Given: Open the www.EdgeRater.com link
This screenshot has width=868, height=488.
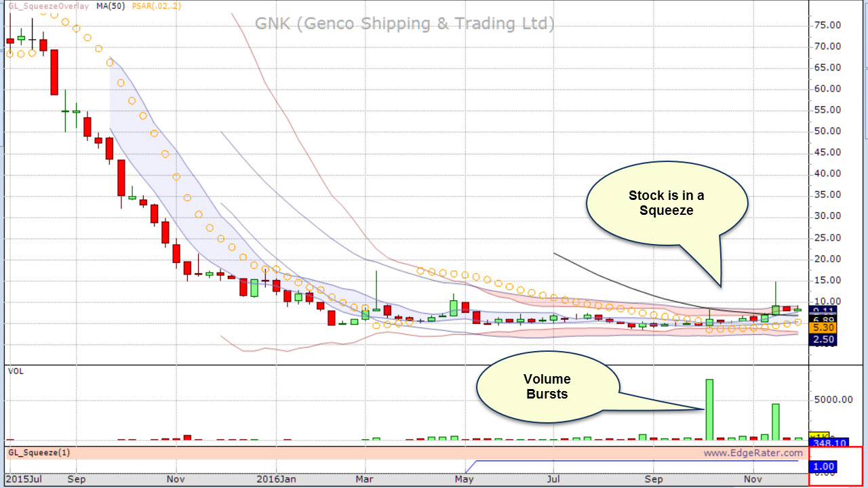Looking at the screenshot, I should click(x=753, y=453).
